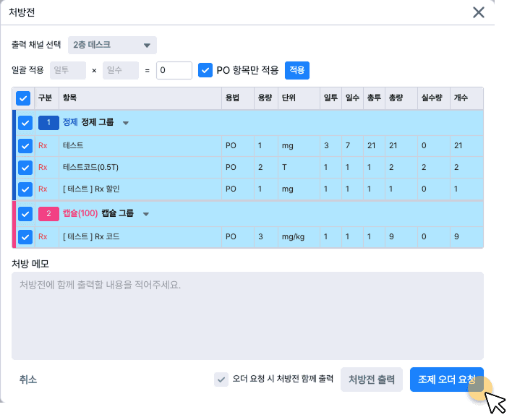The image size is (512, 420).
Task: Uncheck the [ 테스트 ] Rx 코드 checkbox
Action: 25,237
